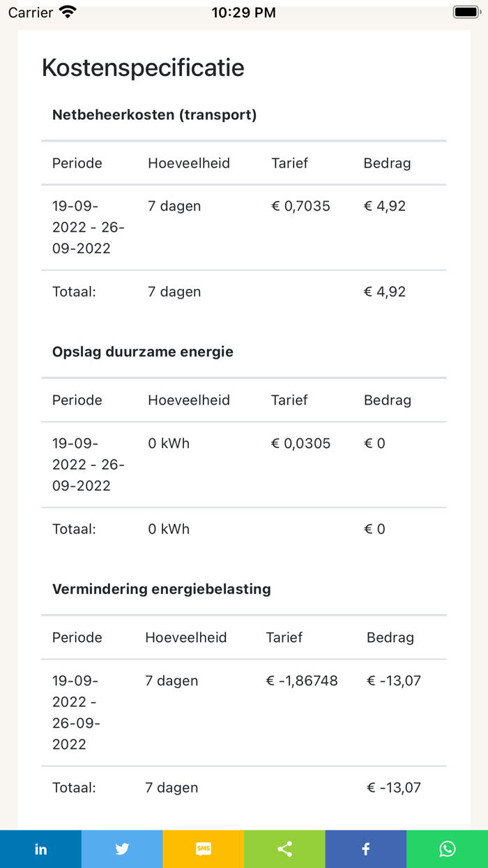
Task: Share the page to Facebook
Action: click(365, 849)
